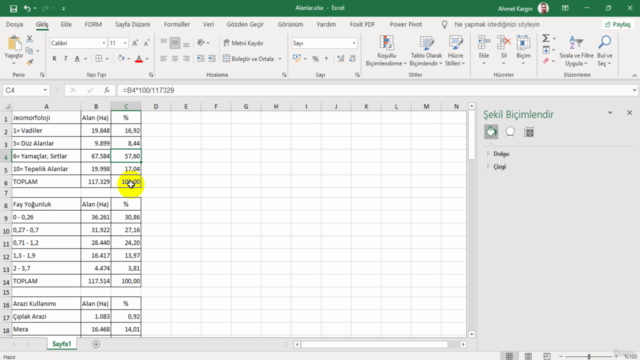
Task: Click the Sort and Filter icon
Action: coord(576,51)
